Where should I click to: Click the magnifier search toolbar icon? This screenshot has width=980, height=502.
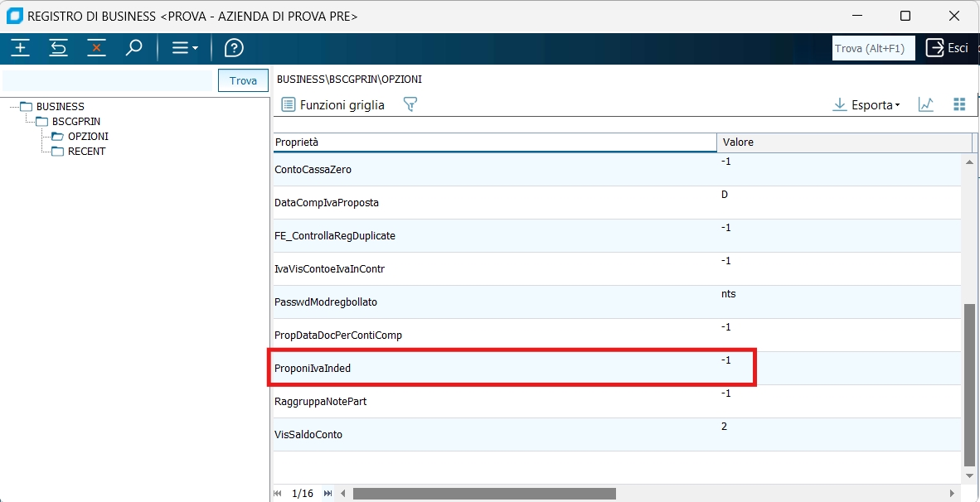click(133, 48)
